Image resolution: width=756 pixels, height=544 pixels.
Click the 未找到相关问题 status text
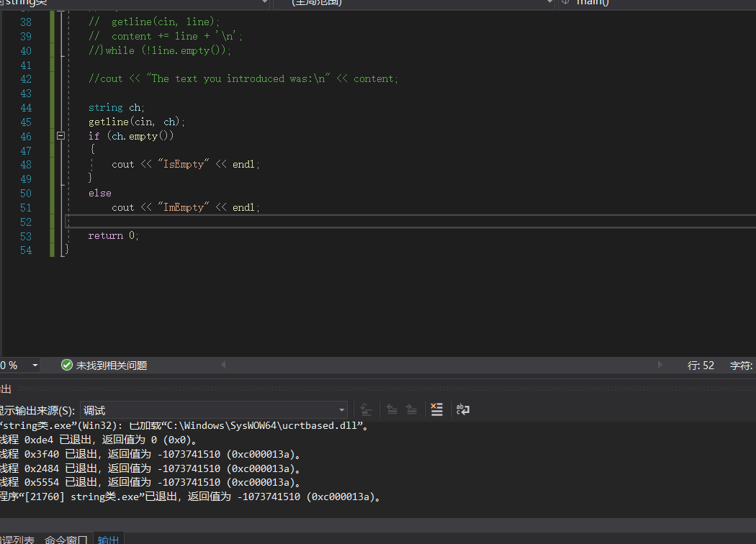point(112,366)
